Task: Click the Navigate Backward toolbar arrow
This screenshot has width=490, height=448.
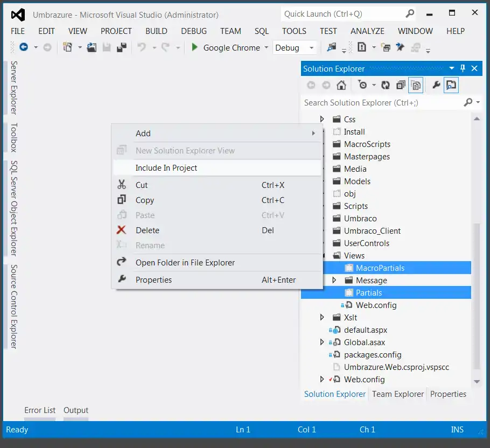Action: point(24,47)
